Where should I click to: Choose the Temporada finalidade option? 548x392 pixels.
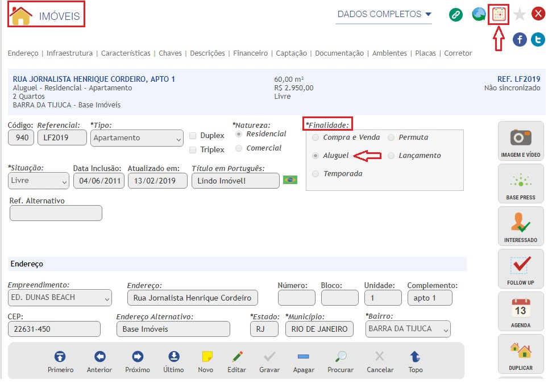pos(315,174)
